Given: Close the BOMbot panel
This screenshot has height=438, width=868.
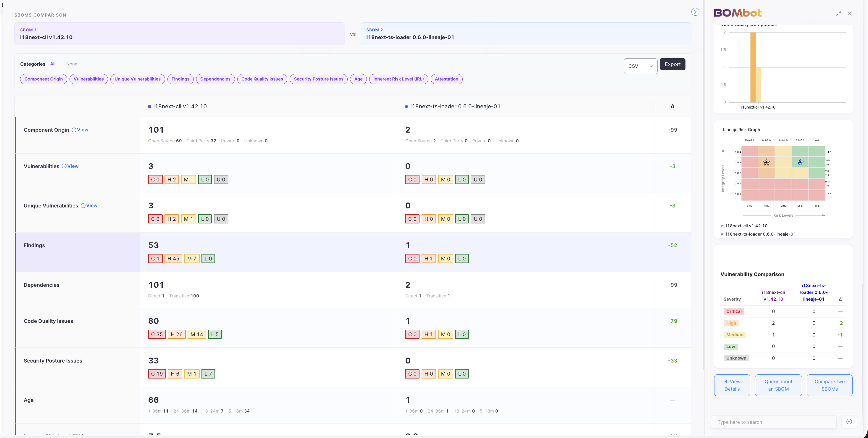Looking at the screenshot, I should pyautogui.click(x=850, y=14).
